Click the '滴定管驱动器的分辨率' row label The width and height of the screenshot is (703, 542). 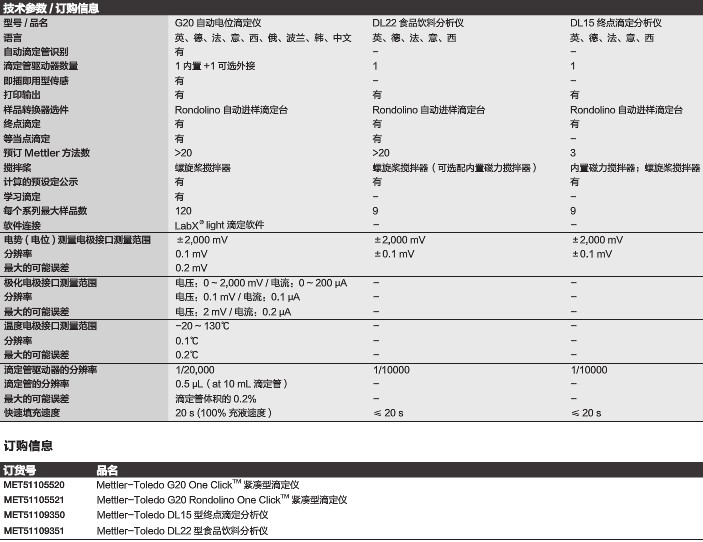[50, 370]
